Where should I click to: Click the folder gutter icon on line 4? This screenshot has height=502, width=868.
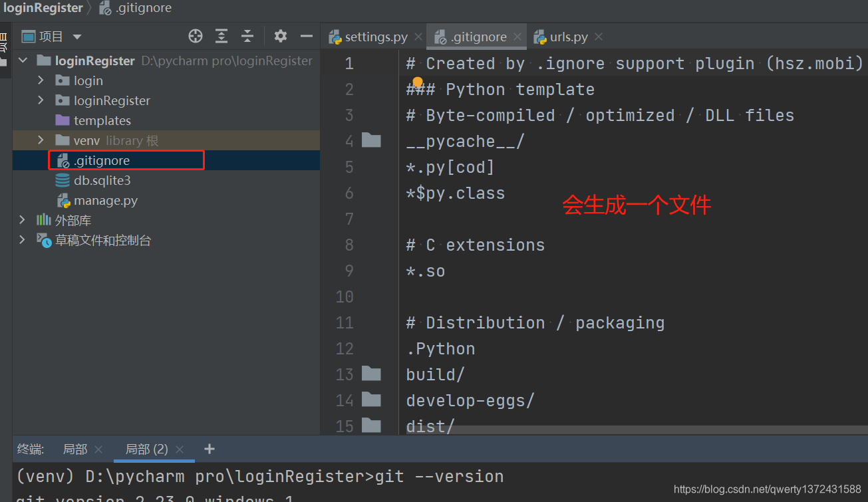(371, 140)
